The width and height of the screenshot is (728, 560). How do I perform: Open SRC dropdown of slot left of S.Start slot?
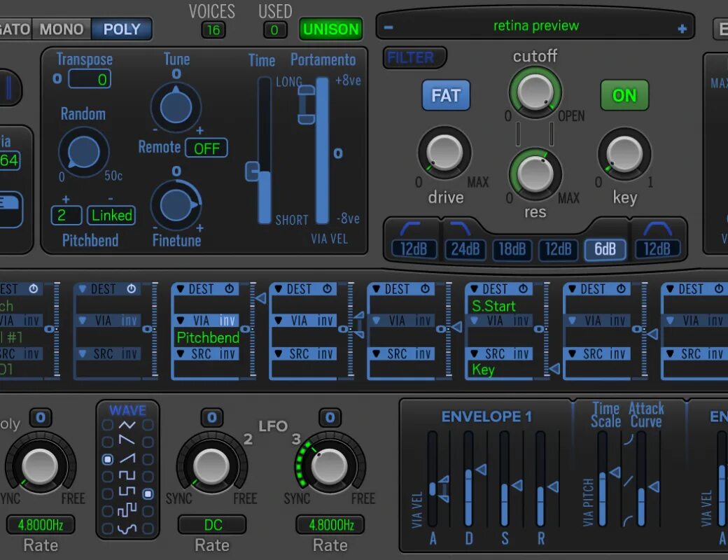pos(377,353)
